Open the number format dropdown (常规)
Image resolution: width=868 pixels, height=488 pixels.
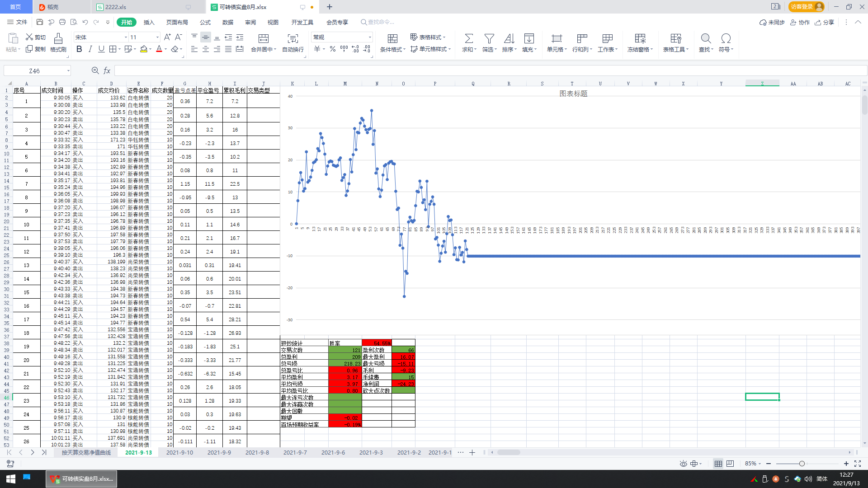click(x=370, y=37)
